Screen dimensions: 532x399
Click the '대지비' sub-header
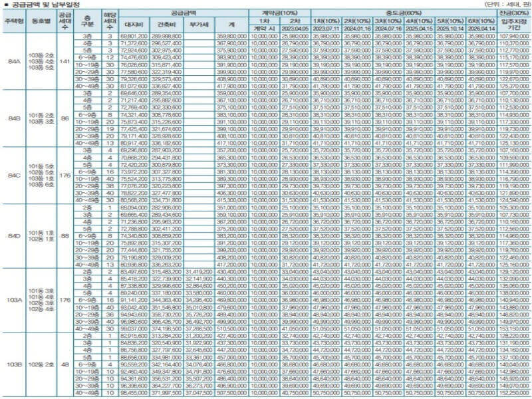click(134, 25)
